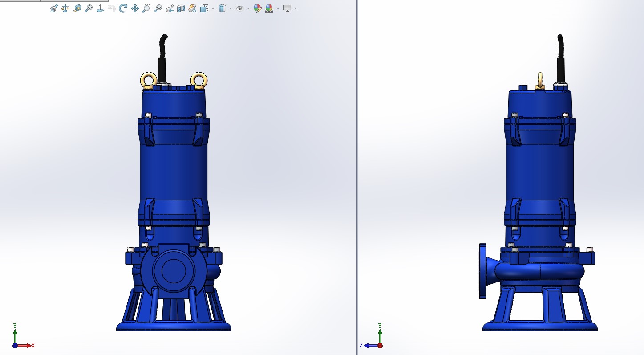Click the Zoom to Fit magnifier beside Previous View
The image size is (644, 355).
pos(158,8)
